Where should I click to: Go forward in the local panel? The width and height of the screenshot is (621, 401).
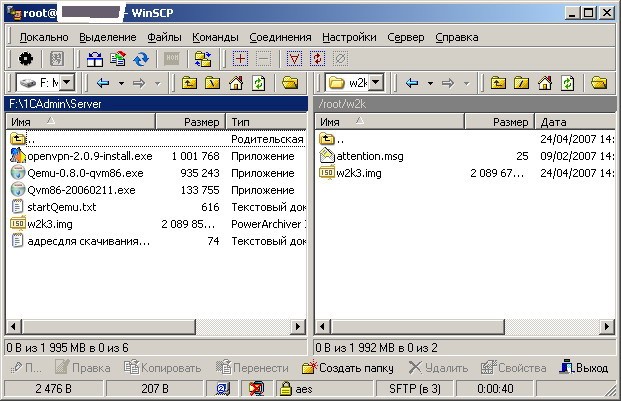pos(139,83)
